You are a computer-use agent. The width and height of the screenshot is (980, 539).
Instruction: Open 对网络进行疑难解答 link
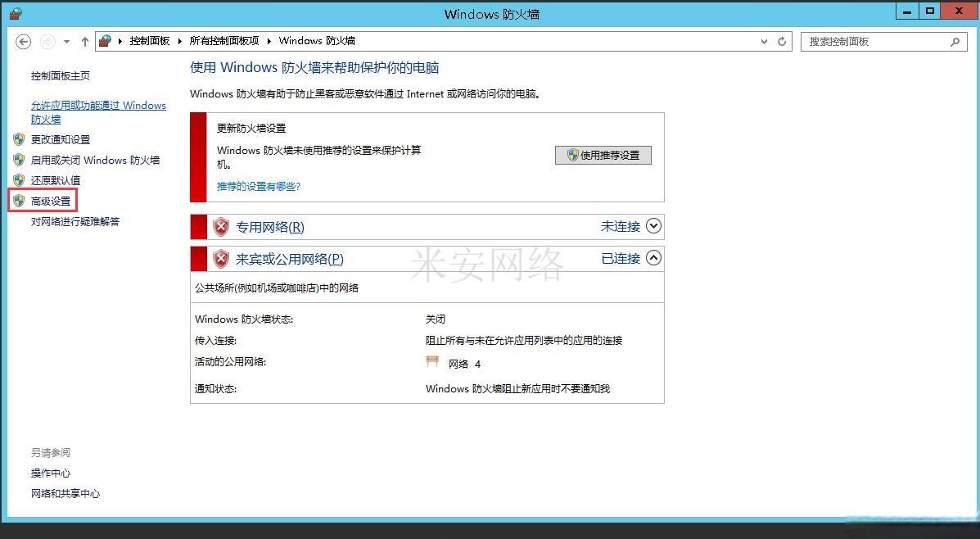pyautogui.click(x=75, y=221)
